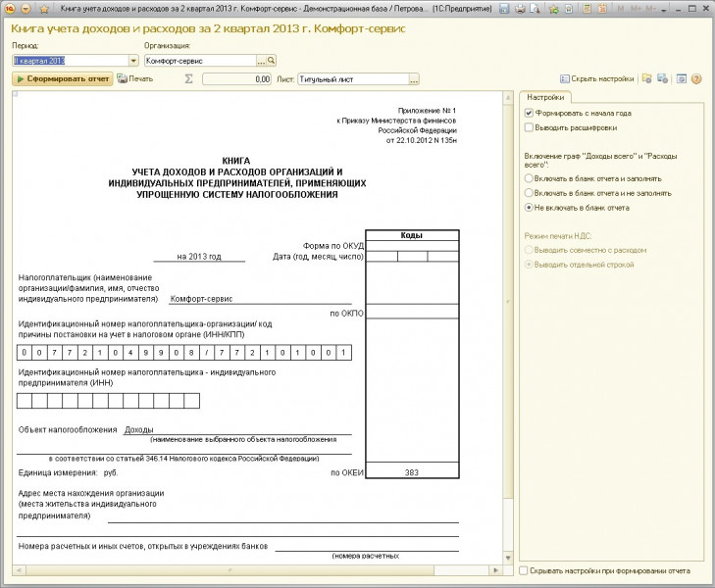
Task: Click 'на 2013 год' text in report
Action: point(199,257)
